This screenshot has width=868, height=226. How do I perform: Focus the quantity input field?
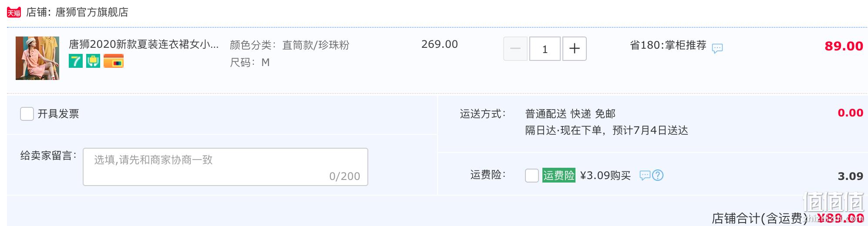pyautogui.click(x=545, y=49)
